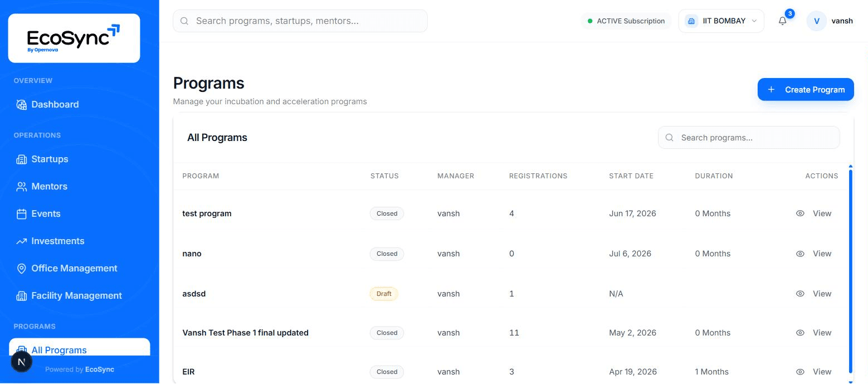Click eye icon for Vansh Test Phase 1 row
Screen dimensions: 868x389
(x=800, y=333)
